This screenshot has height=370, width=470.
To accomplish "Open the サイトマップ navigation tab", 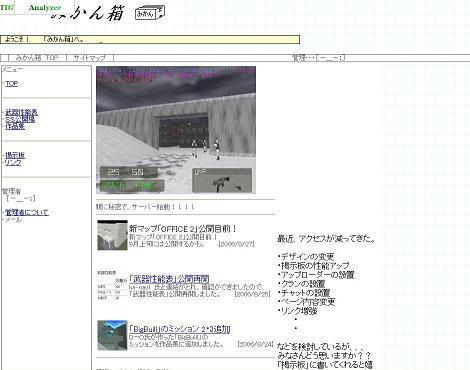I will pyautogui.click(x=89, y=58).
